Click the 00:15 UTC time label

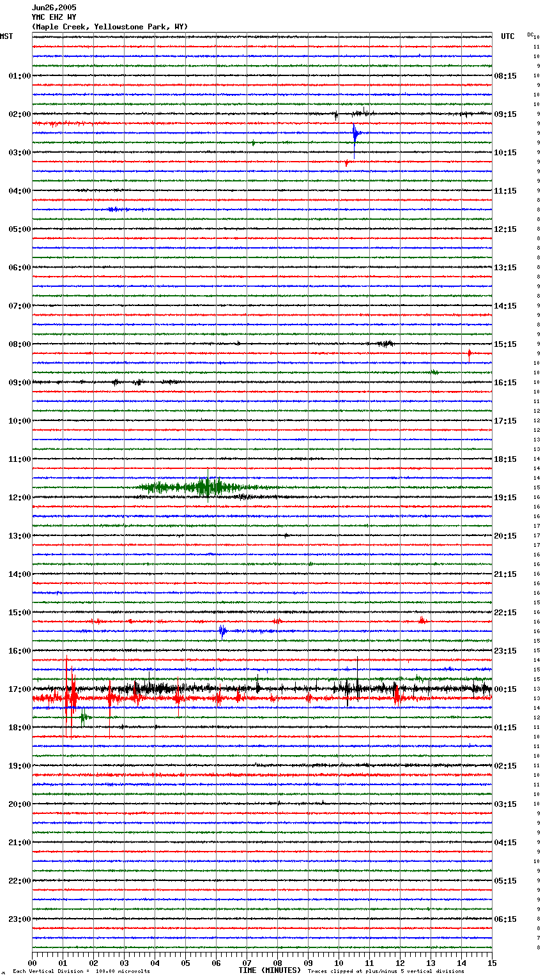tap(505, 689)
